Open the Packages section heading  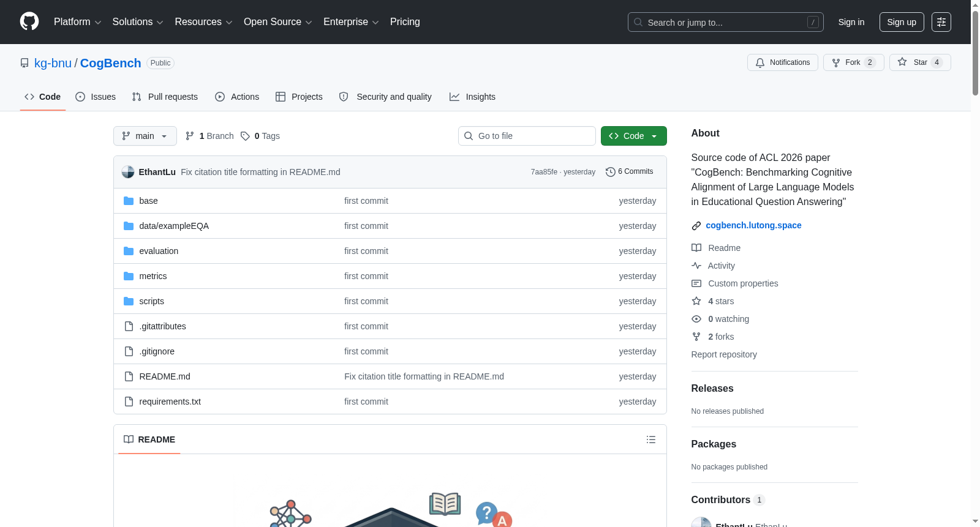(714, 444)
